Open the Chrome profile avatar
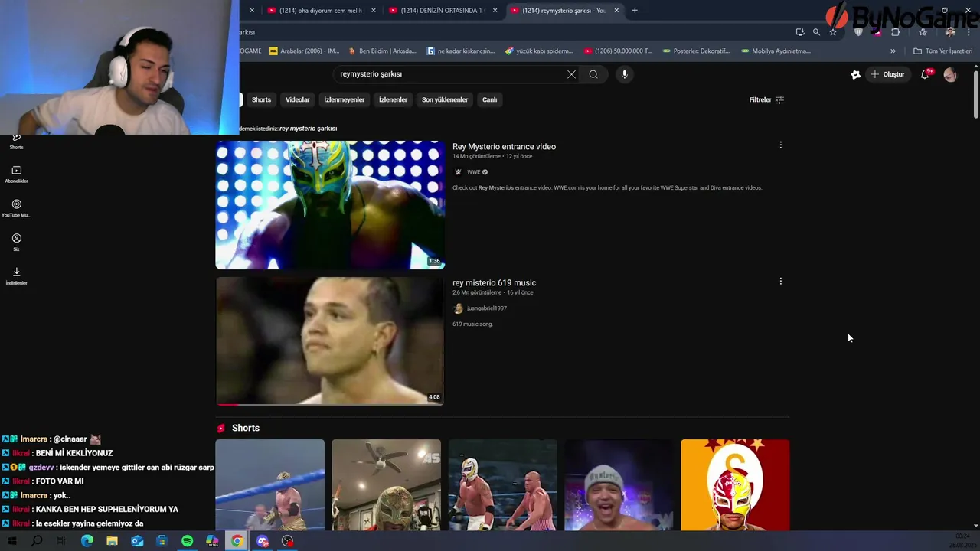980x551 pixels. click(x=950, y=32)
